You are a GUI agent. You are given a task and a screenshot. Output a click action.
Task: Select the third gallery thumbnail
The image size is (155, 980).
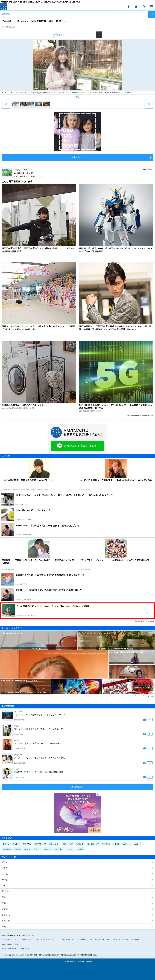click(31, 104)
